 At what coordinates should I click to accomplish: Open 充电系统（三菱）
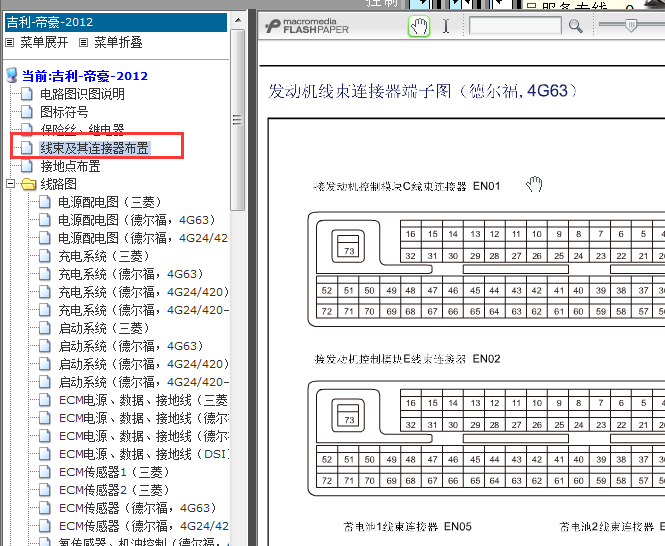point(103,256)
